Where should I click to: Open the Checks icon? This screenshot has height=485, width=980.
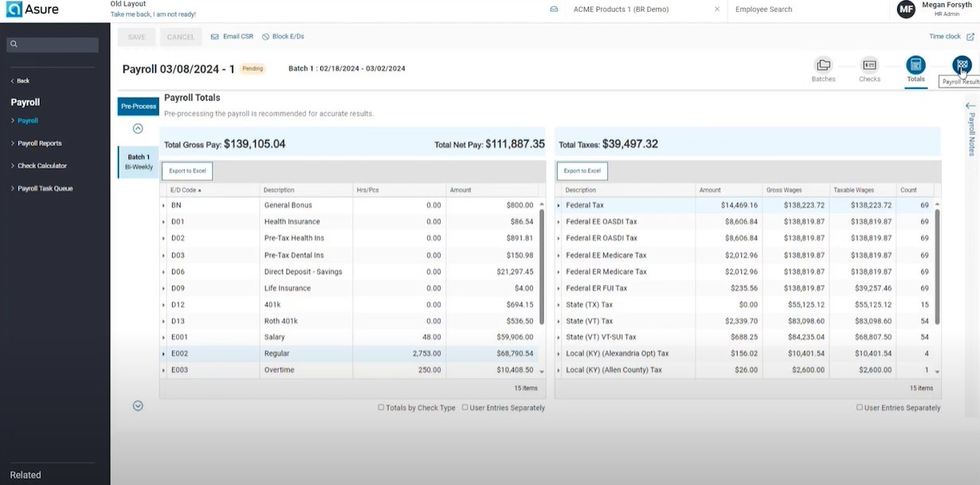(x=869, y=65)
